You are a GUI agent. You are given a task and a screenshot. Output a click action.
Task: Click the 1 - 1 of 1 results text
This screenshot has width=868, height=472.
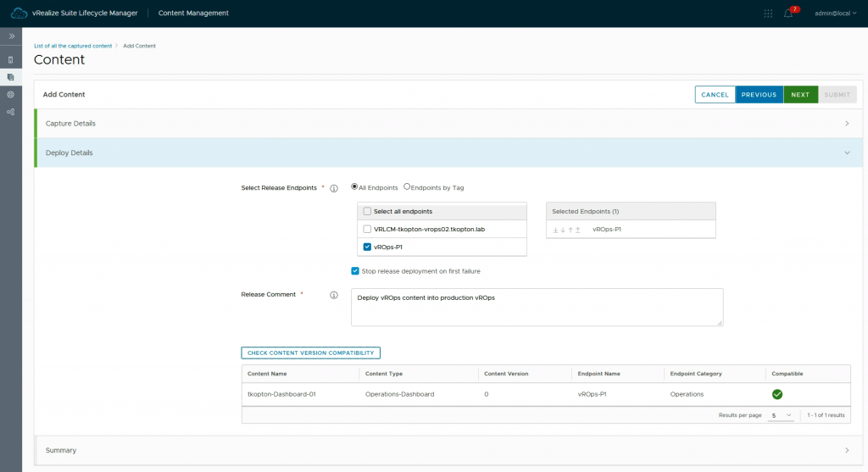[x=826, y=415]
